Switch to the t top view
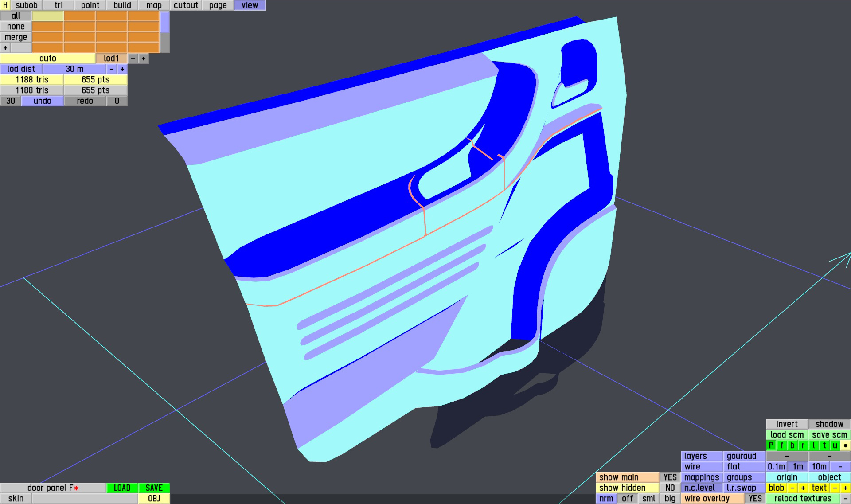851x504 pixels. pyautogui.click(x=824, y=445)
